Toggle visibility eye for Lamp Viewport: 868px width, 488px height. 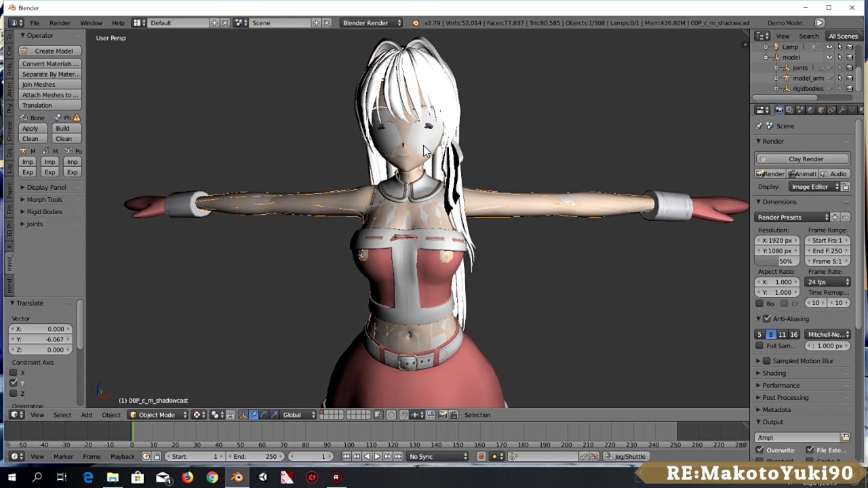point(829,47)
